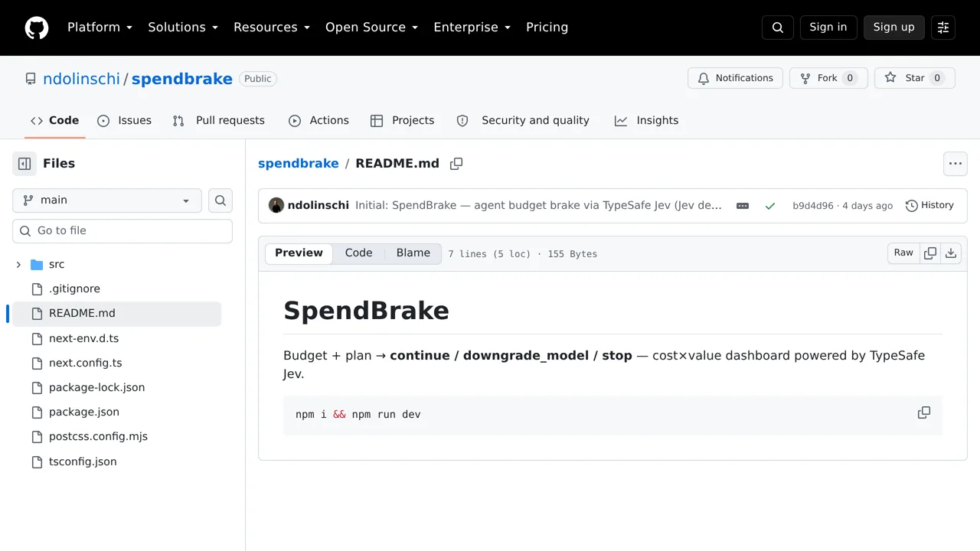Open appearance settings icon in header
The height and width of the screenshot is (551, 980).
click(x=943, y=28)
